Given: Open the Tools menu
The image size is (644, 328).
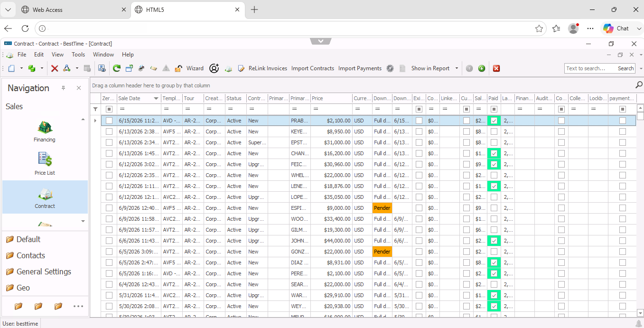Looking at the screenshot, I should [x=78, y=55].
